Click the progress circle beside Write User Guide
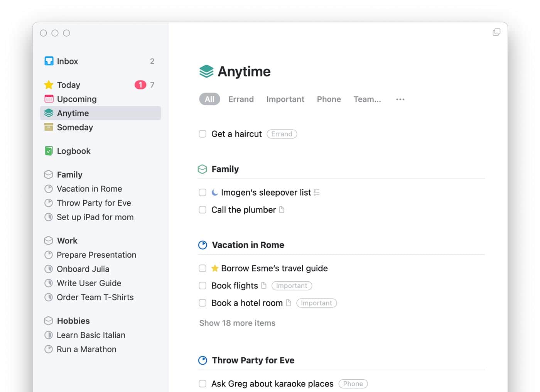 [x=49, y=283]
